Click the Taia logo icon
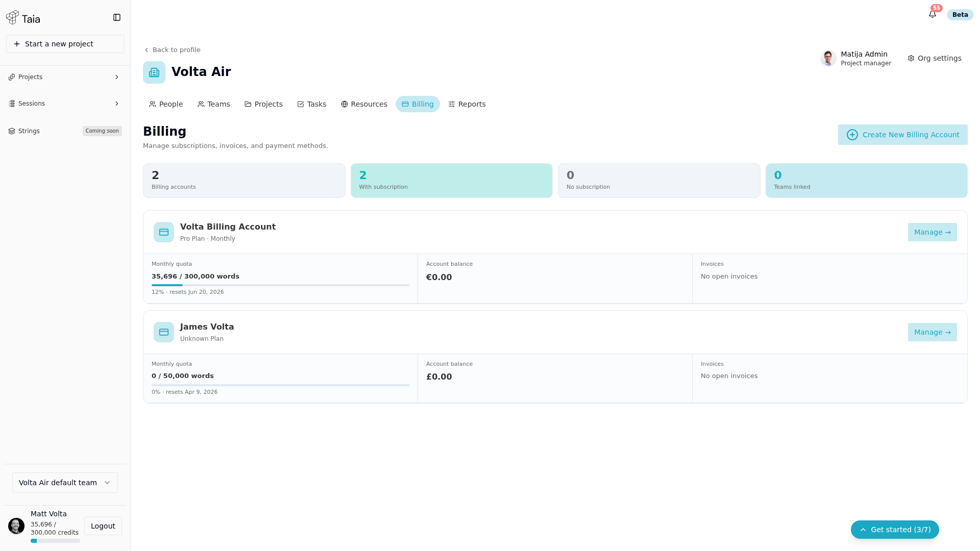980x551 pixels. (12, 18)
